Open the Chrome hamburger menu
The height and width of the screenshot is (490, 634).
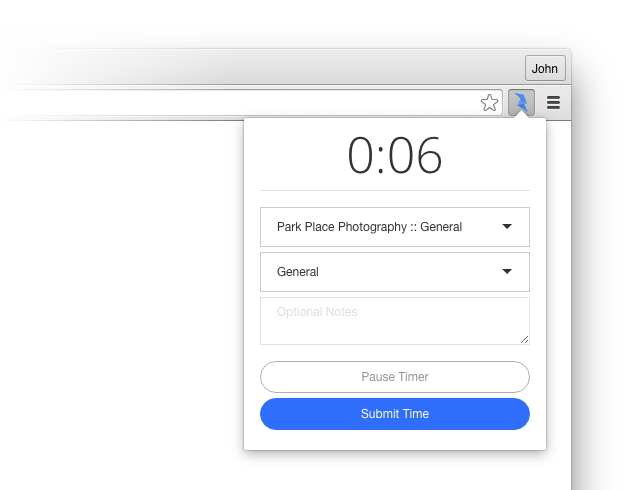point(553,103)
